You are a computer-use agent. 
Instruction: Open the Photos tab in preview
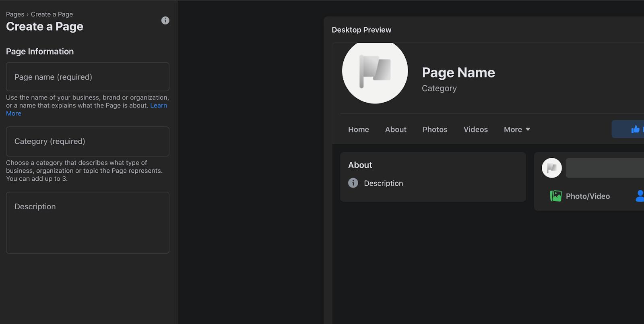coord(435,130)
